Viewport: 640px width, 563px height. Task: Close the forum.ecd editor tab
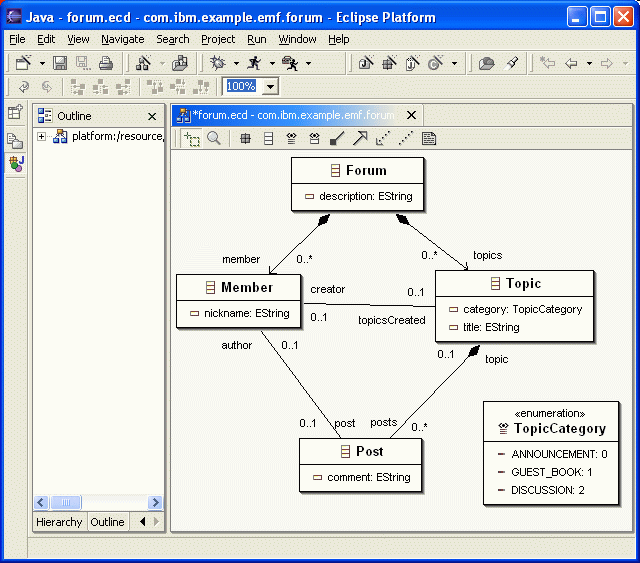click(411, 116)
